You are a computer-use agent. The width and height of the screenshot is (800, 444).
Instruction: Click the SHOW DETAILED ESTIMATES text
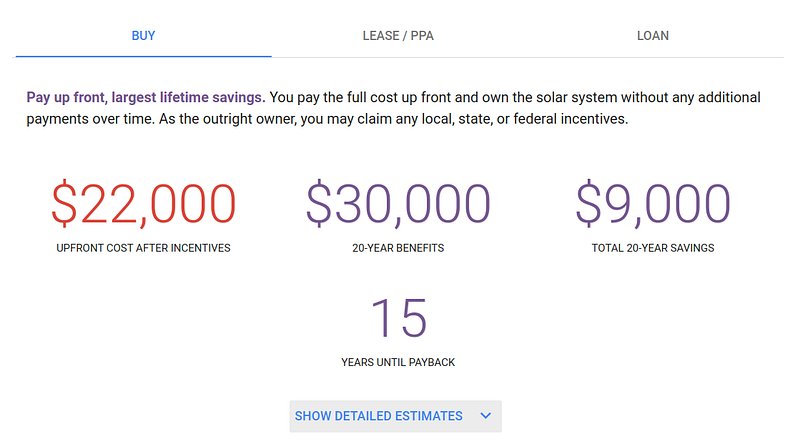378,416
